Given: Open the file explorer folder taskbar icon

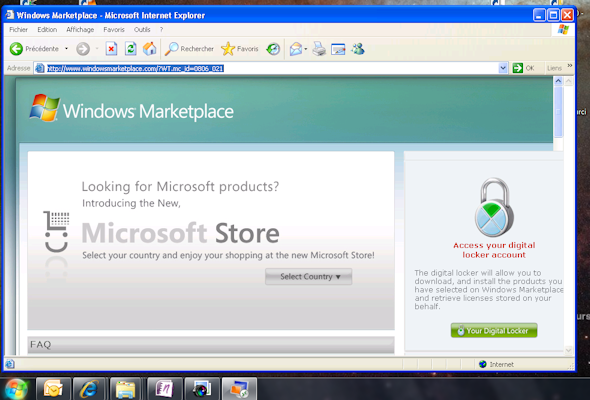Looking at the screenshot, I should pyautogui.click(x=125, y=389).
